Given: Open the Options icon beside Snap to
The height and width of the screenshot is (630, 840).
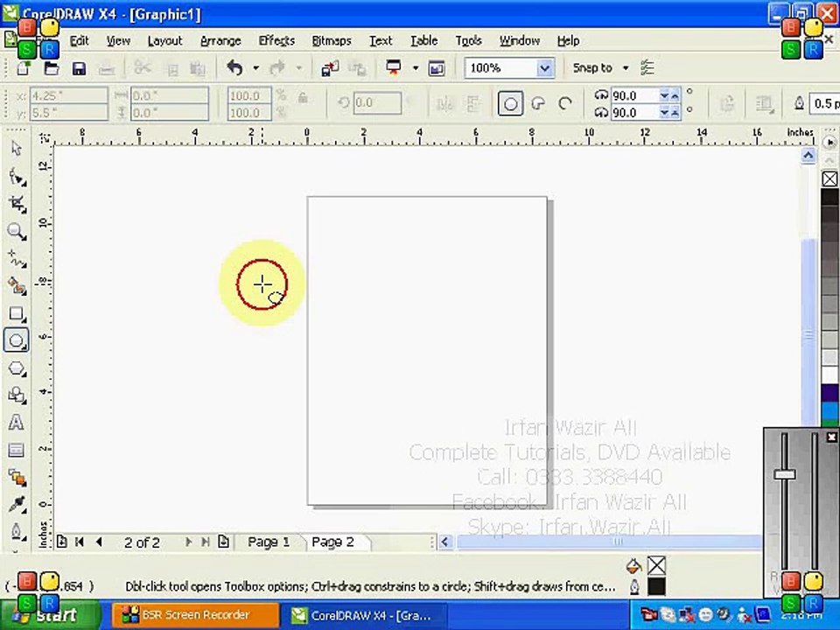Looking at the screenshot, I should [647, 68].
